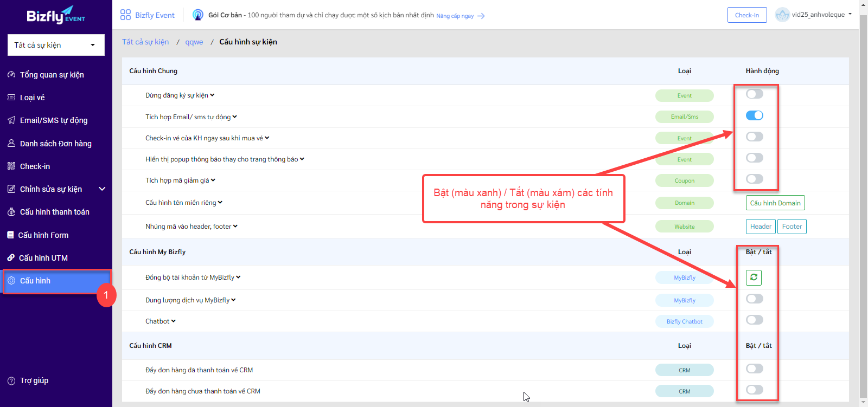Screen dimensions: 868x407
Task: Click the Website type badge
Action: pos(685,227)
